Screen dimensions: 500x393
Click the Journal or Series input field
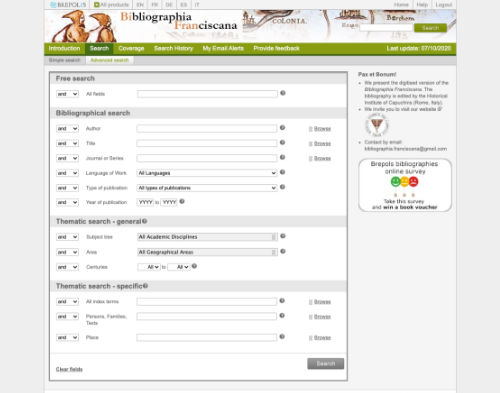207,158
